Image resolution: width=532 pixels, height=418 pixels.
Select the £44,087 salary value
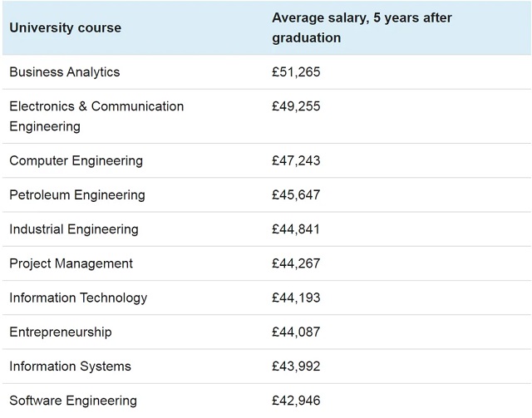coord(296,332)
